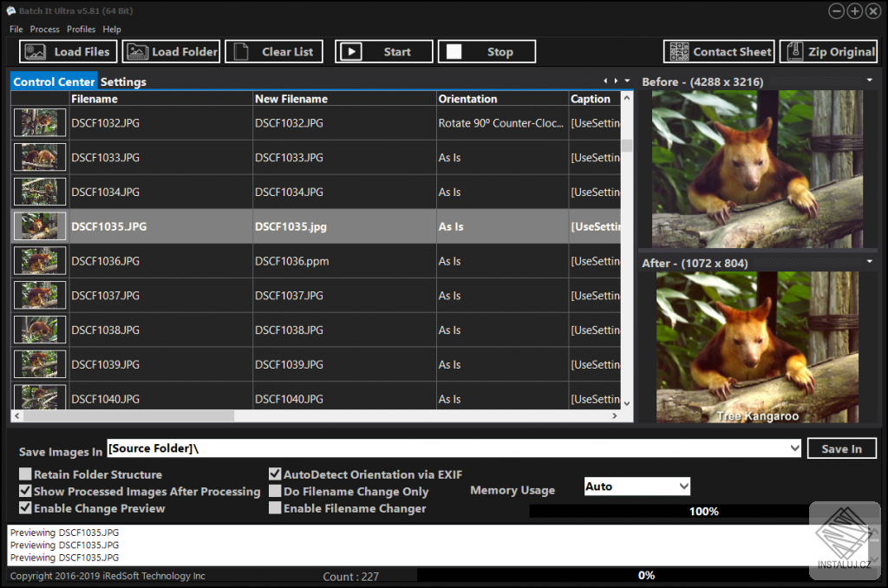Click the Load Folder icon
Screen dimensions: 888x588
(138, 52)
